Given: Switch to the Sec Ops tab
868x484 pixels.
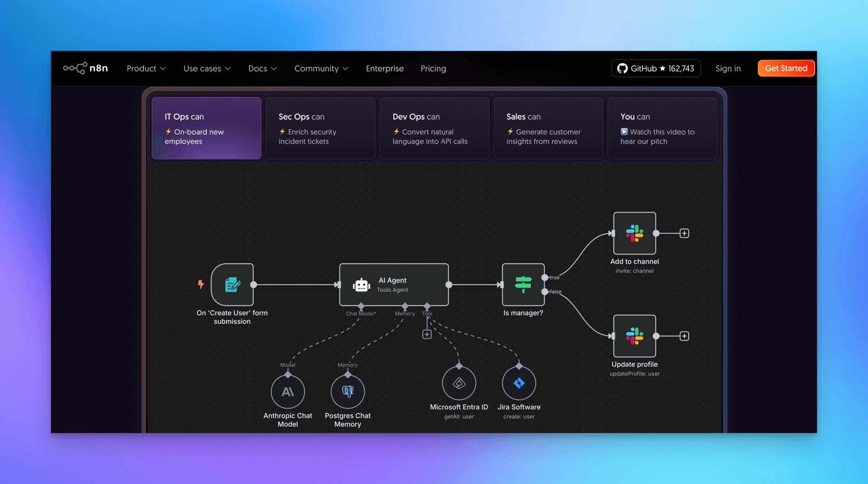Looking at the screenshot, I should pos(320,129).
